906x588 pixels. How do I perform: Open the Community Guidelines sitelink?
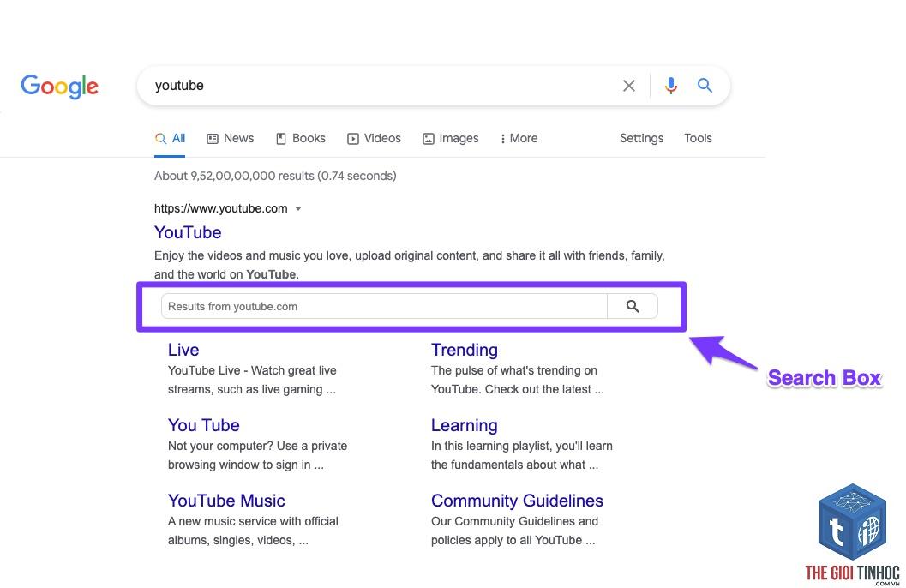517,501
